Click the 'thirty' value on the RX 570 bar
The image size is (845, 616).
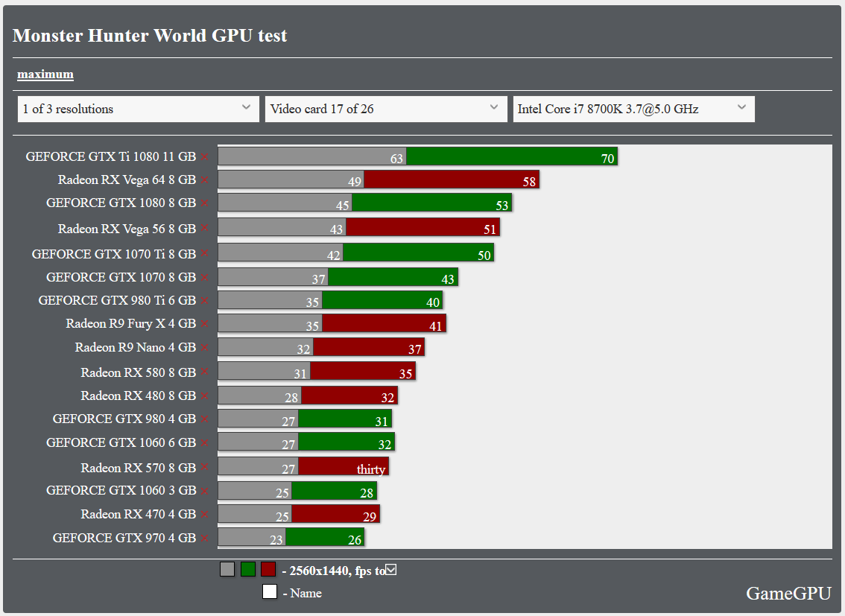click(371, 469)
